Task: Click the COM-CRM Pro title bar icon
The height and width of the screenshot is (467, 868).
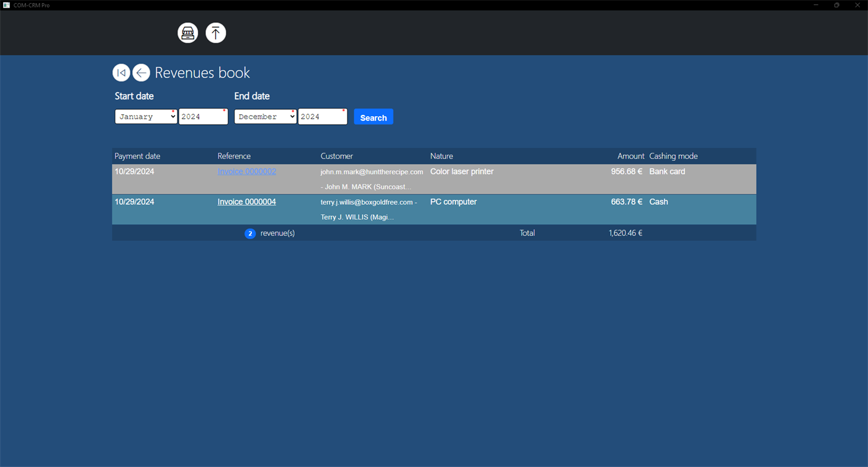Action: pyautogui.click(x=6, y=5)
